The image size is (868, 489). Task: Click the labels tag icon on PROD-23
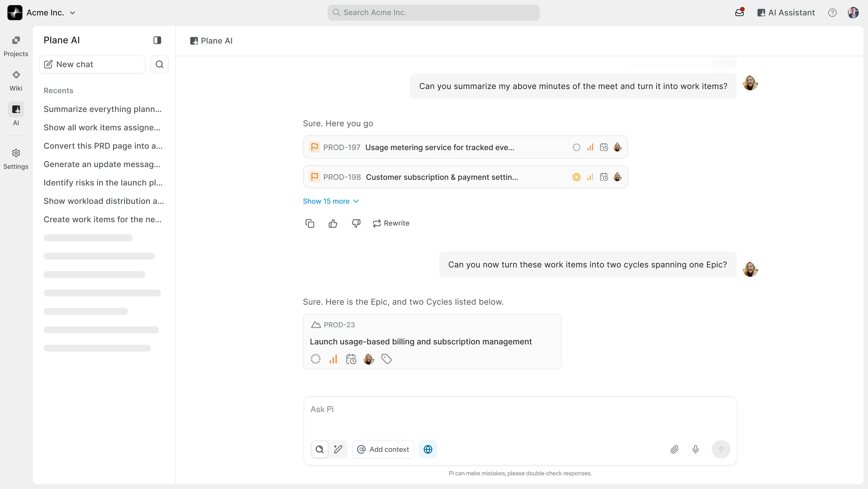coord(386,359)
